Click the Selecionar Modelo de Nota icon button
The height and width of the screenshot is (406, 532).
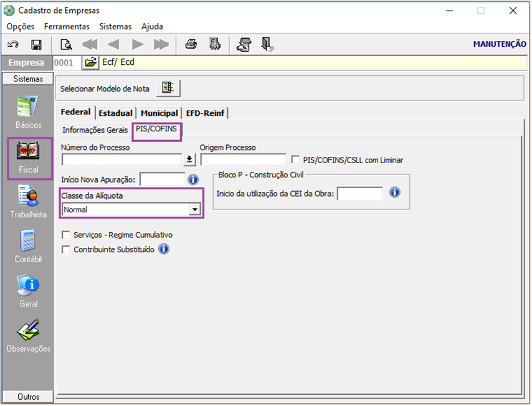coord(168,88)
